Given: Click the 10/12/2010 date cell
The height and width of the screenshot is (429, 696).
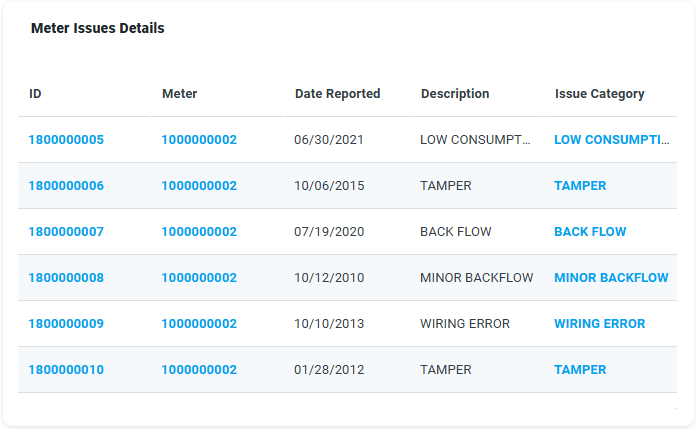Looking at the screenshot, I should click(329, 278).
